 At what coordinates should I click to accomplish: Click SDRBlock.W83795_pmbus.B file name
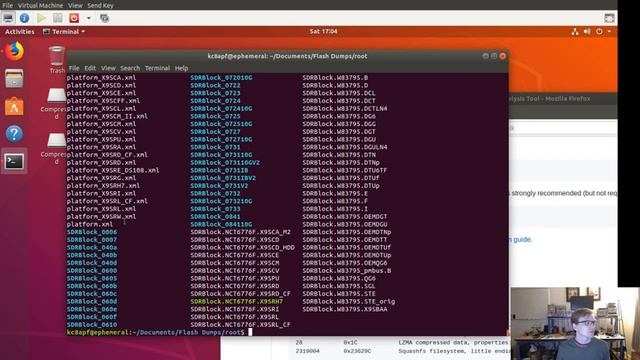347,271
